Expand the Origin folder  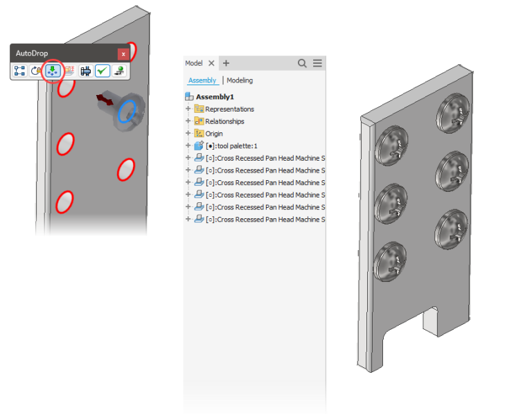pos(188,133)
